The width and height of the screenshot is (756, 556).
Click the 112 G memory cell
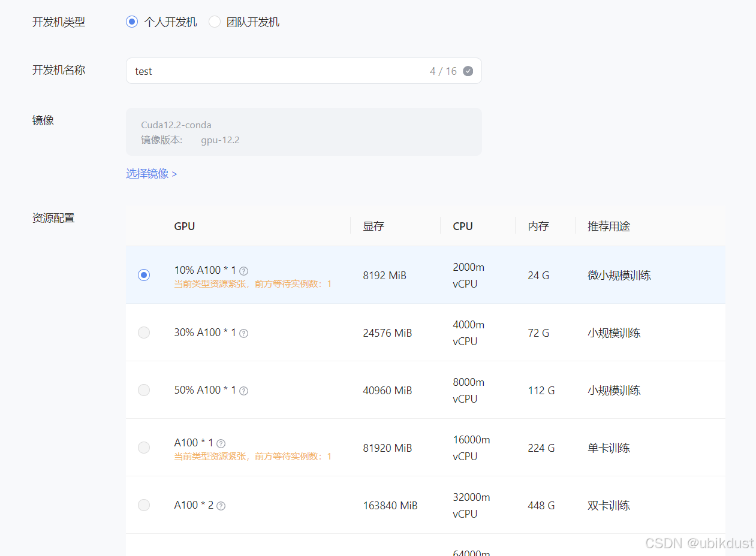541,391
